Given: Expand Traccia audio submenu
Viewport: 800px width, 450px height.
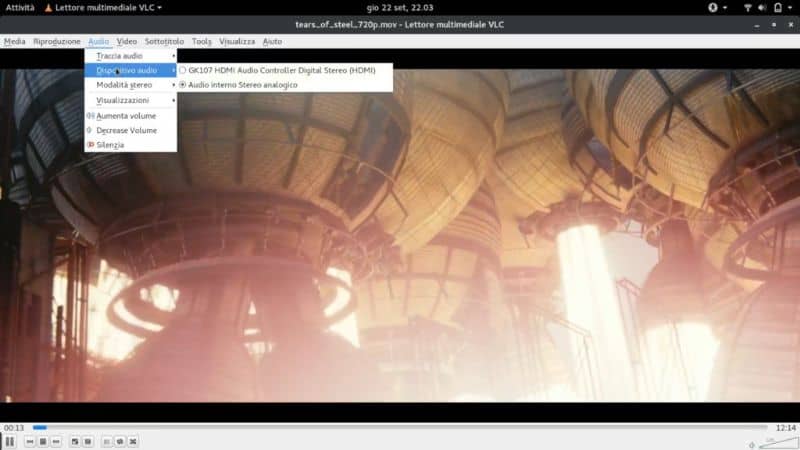Looking at the screenshot, I should (131, 56).
